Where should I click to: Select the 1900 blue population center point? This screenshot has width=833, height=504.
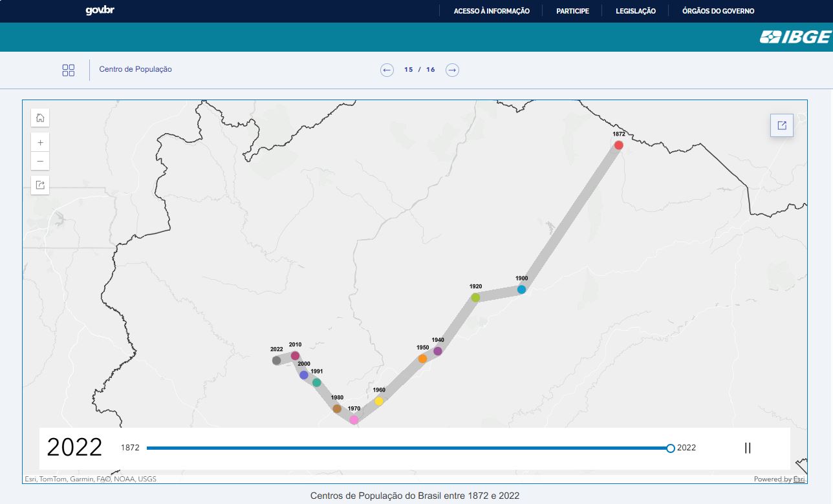(x=521, y=289)
